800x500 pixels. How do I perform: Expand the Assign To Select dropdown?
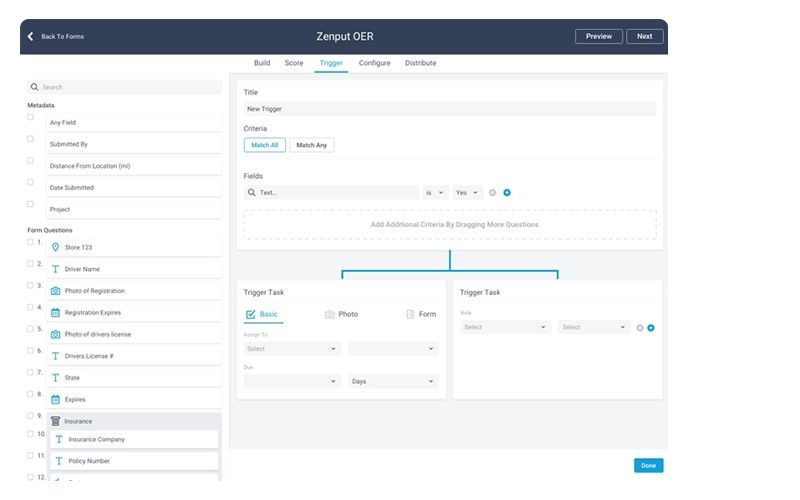pyautogui.click(x=291, y=349)
